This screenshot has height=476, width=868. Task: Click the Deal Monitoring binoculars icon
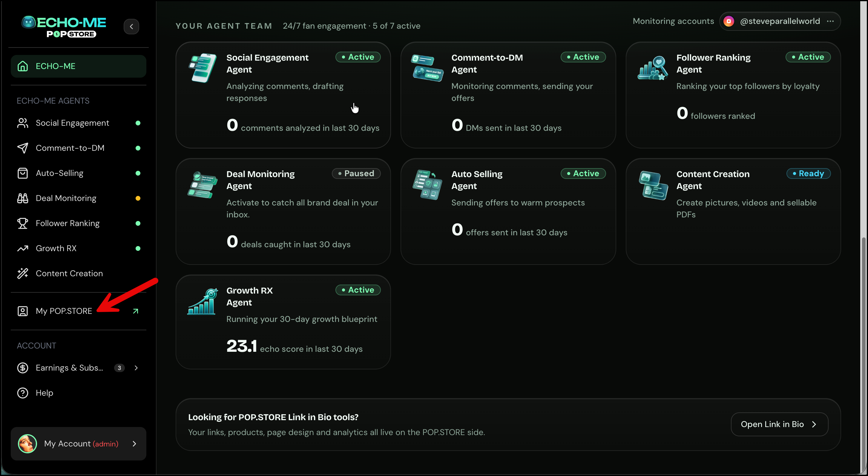point(23,198)
